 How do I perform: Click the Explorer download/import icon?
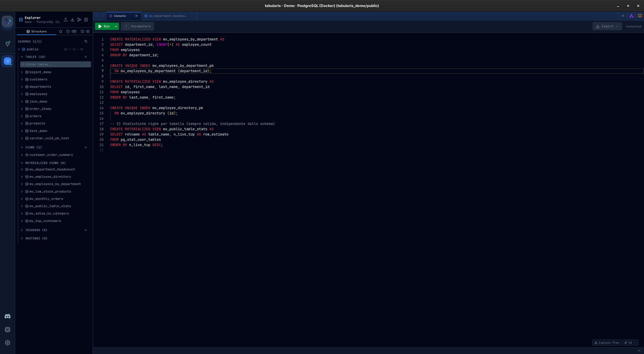click(72, 19)
